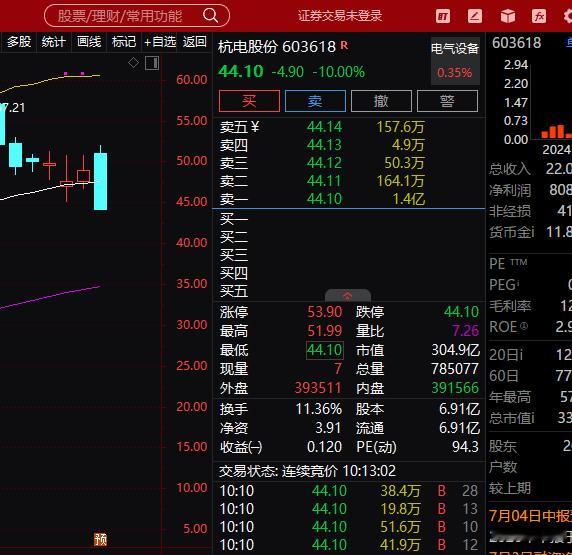This screenshot has height=555, width=572.
Task: Click the red 买 buy button
Action: [250, 101]
